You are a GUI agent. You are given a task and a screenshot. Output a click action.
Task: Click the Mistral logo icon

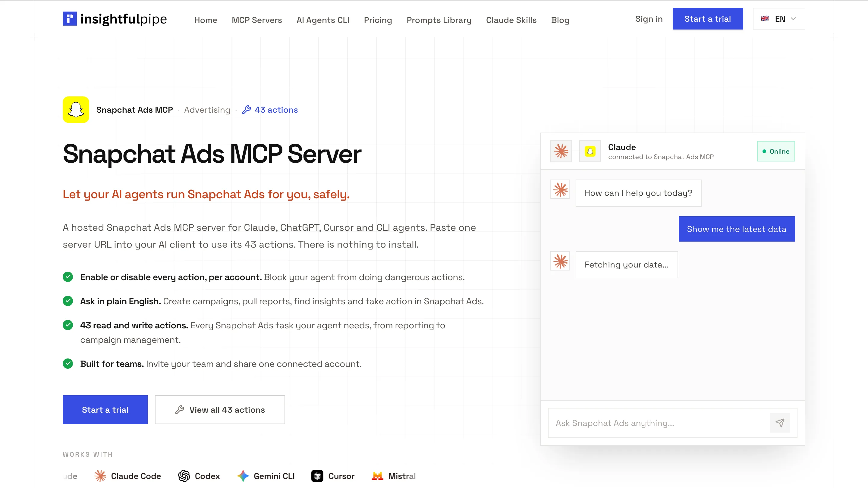(x=377, y=476)
